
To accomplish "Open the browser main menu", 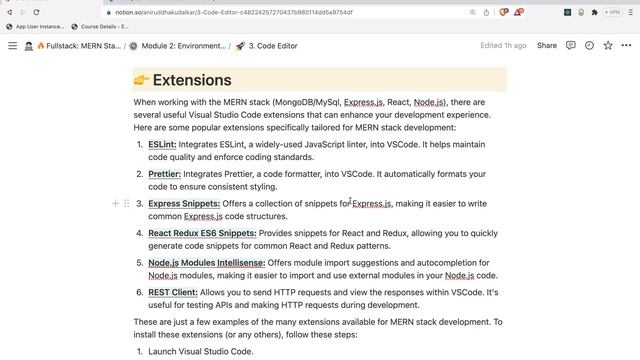I will pos(631,12).
